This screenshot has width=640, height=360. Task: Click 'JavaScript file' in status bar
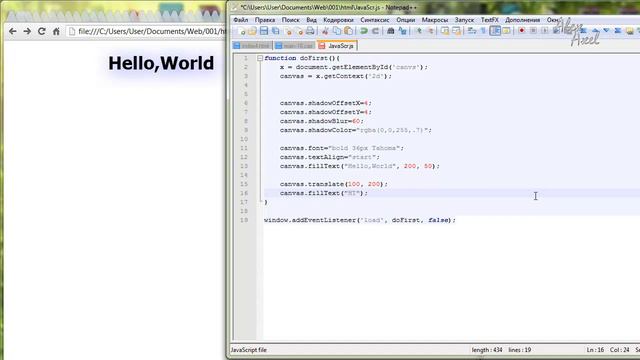pos(249,350)
